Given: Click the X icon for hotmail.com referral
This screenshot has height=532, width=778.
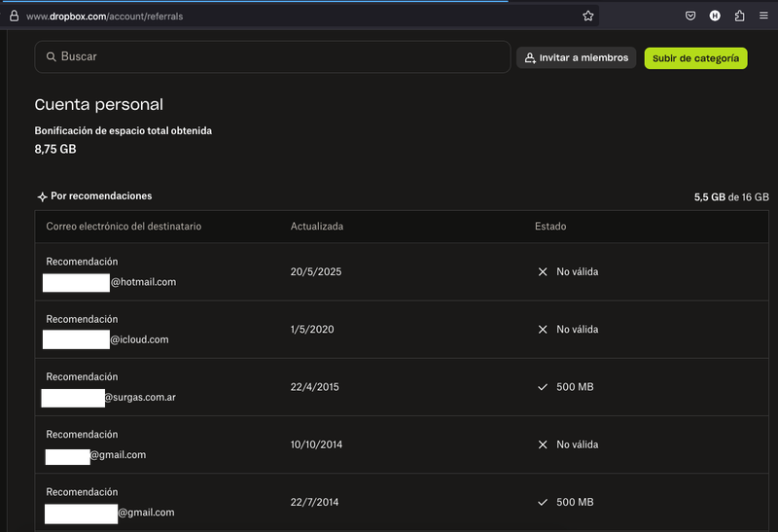Looking at the screenshot, I should point(543,272).
